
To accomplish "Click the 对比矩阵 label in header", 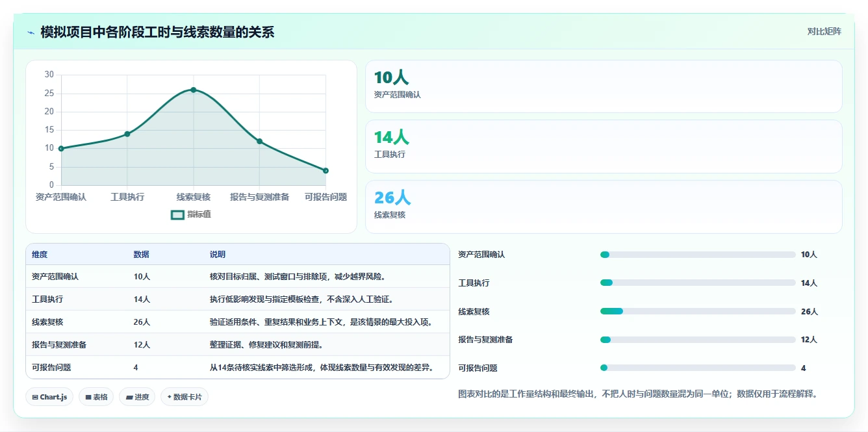I will [x=824, y=31].
